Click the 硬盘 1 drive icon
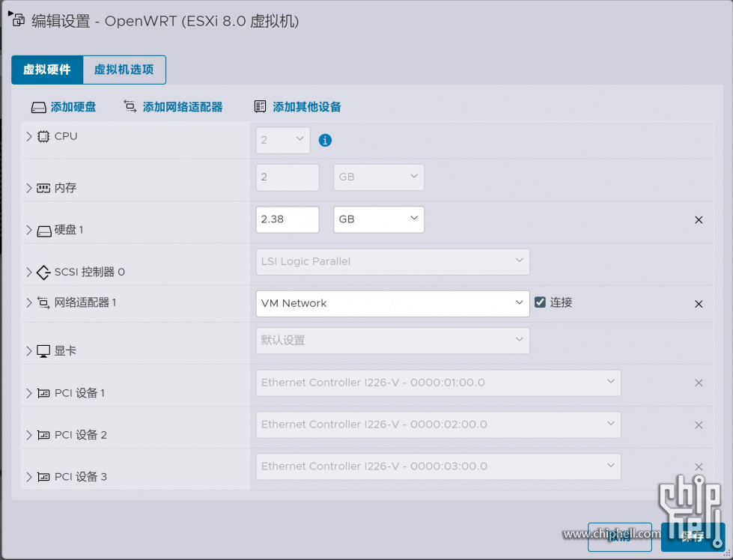 click(x=44, y=231)
